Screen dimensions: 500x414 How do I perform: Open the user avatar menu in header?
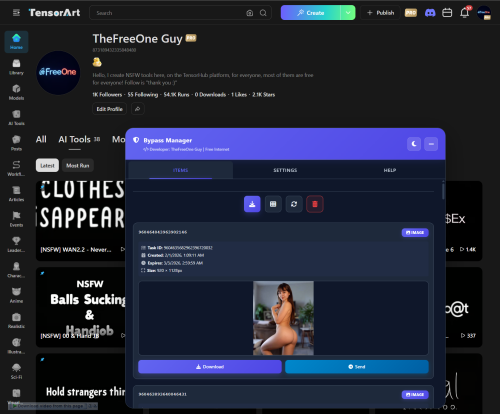pos(484,13)
